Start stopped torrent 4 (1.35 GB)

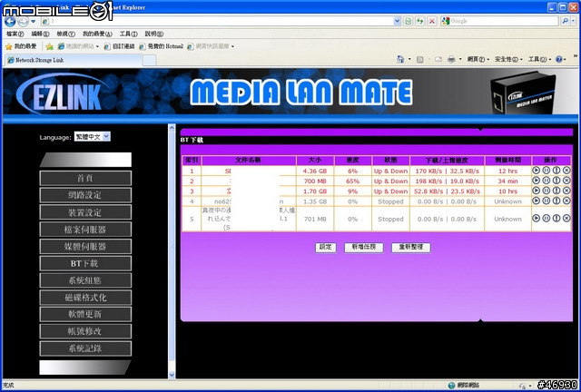[x=536, y=201]
